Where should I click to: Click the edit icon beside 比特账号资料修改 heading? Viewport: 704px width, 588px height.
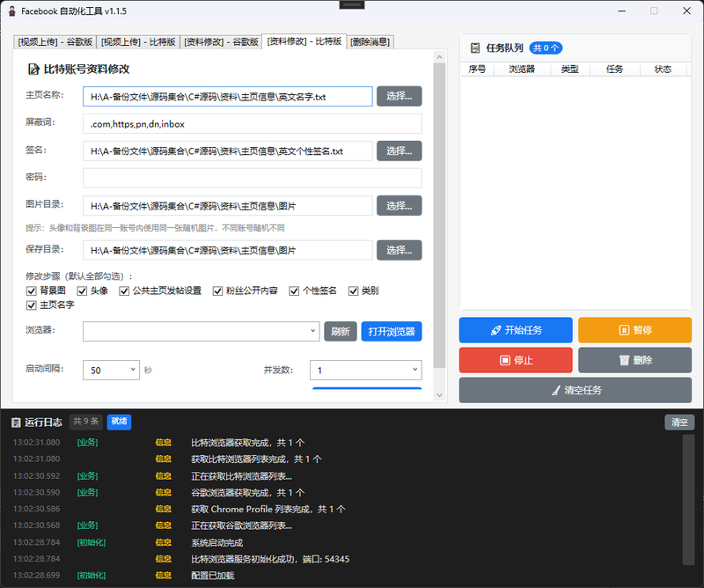tap(33, 70)
